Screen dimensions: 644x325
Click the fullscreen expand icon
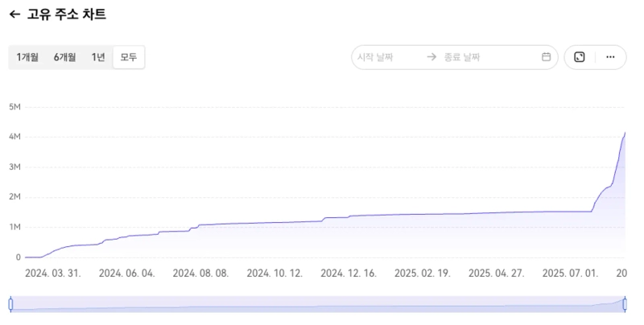tap(580, 57)
